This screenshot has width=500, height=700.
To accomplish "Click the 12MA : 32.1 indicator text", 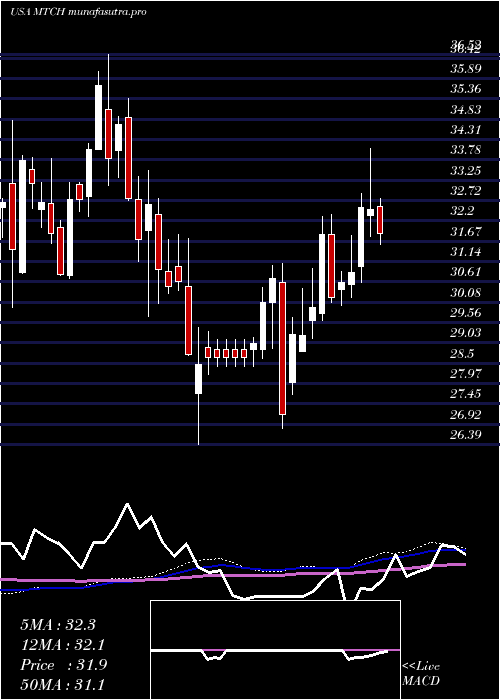I will point(62,645).
